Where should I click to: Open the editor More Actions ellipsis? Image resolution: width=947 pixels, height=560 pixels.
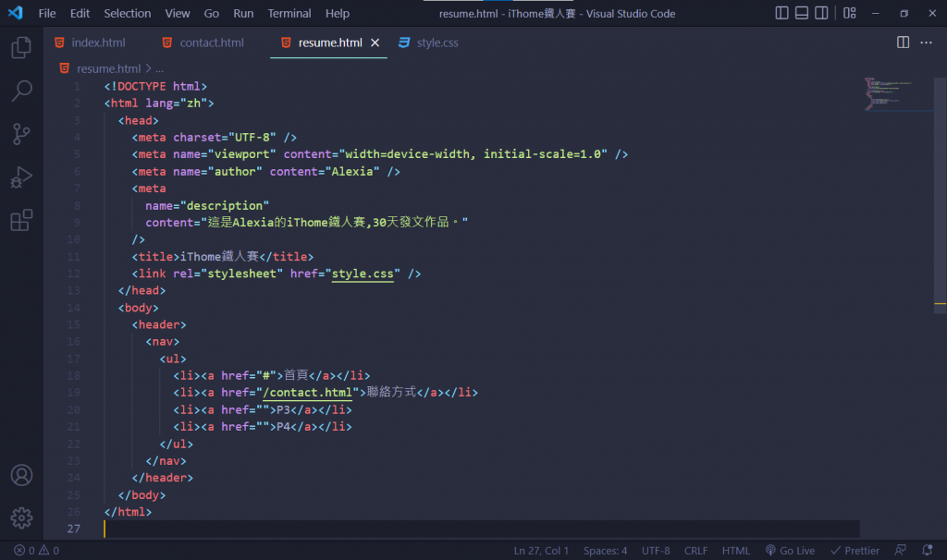(926, 43)
